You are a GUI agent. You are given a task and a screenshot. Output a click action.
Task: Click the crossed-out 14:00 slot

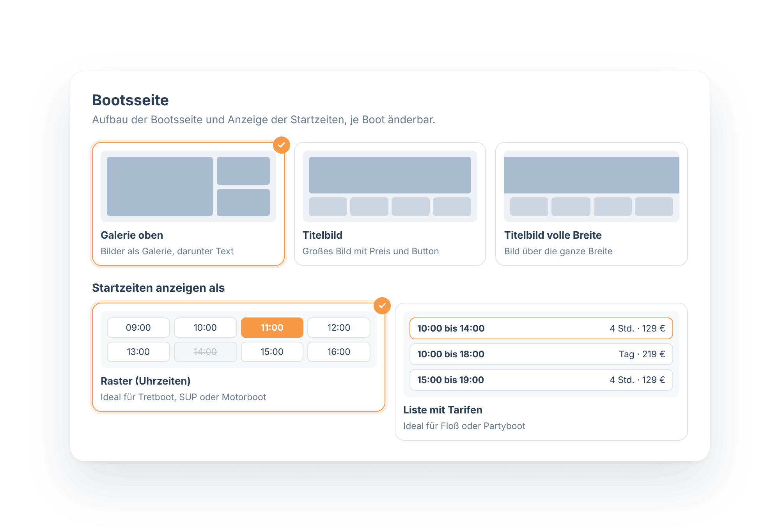click(205, 352)
